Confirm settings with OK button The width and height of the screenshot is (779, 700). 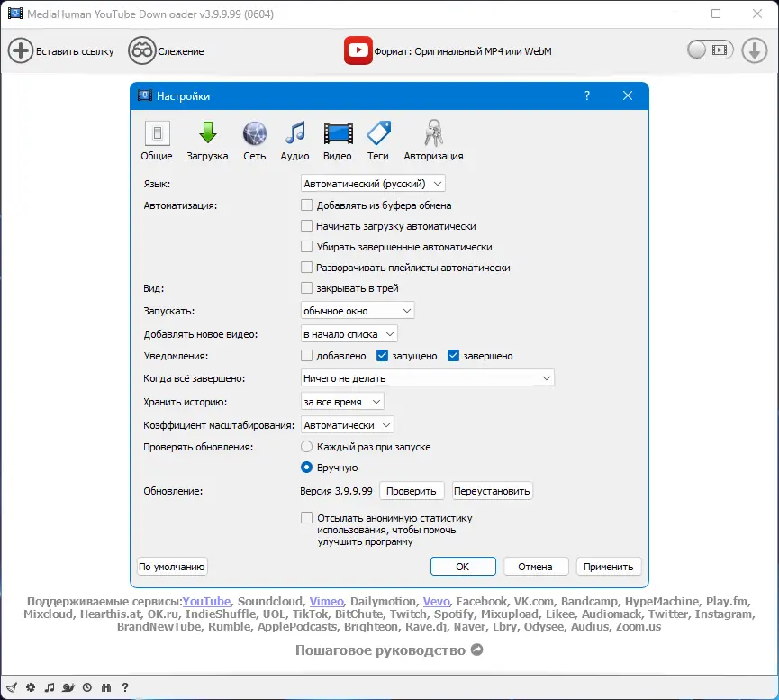[x=463, y=567]
